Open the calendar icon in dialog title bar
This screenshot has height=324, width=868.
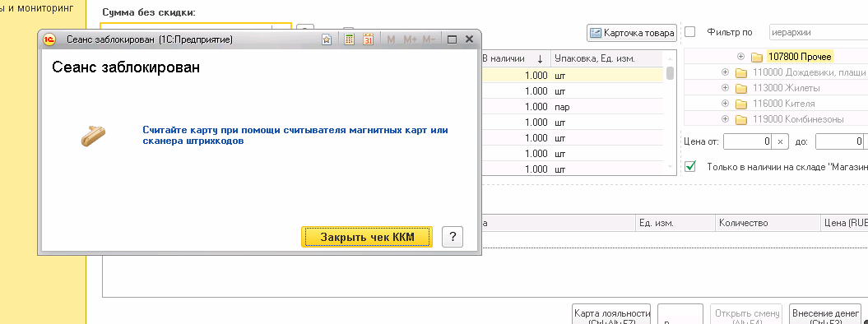pos(368,39)
